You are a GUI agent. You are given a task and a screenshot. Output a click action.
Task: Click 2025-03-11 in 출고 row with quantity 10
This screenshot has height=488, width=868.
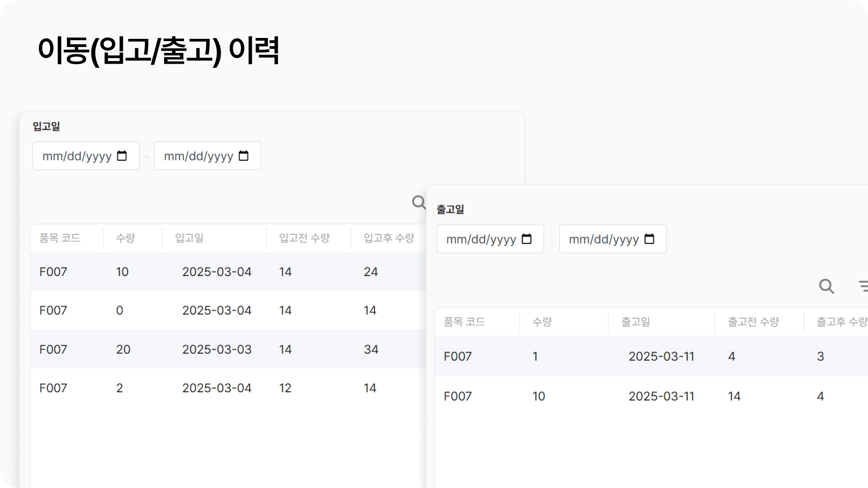point(661,396)
